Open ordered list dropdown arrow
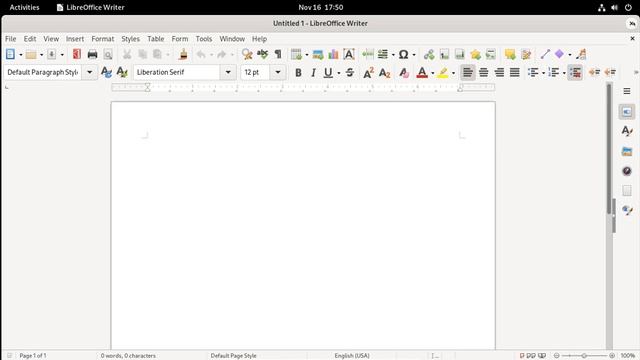 [x=564, y=73]
